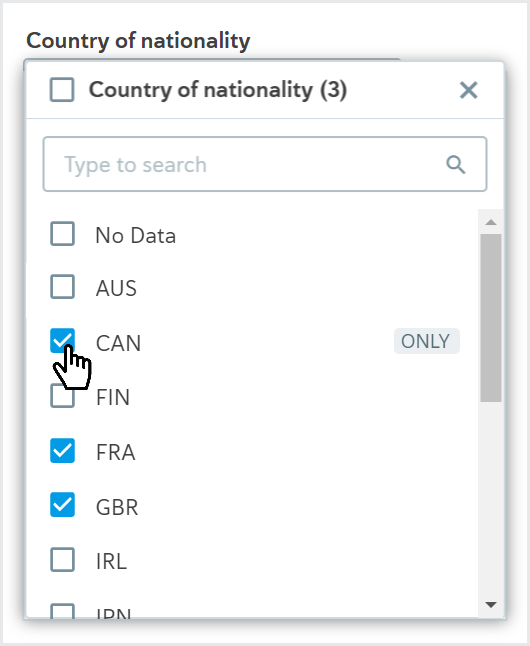Check the AUS checkbox
Screen dimensions: 530x646
[62, 286]
